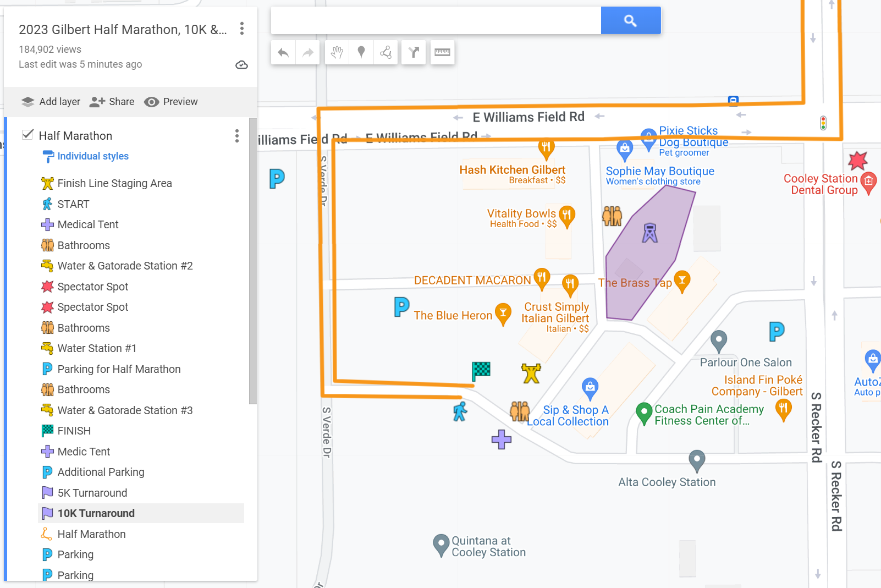Click the blue runner START marker
Viewport: 881px width, 588px height.
(x=460, y=411)
